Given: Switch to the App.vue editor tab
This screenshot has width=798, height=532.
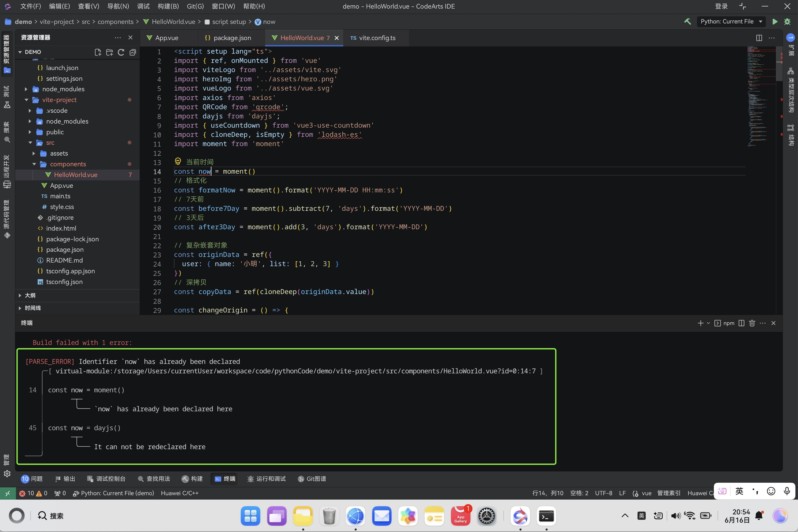Looking at the screenshot, I should coord(166,38).
